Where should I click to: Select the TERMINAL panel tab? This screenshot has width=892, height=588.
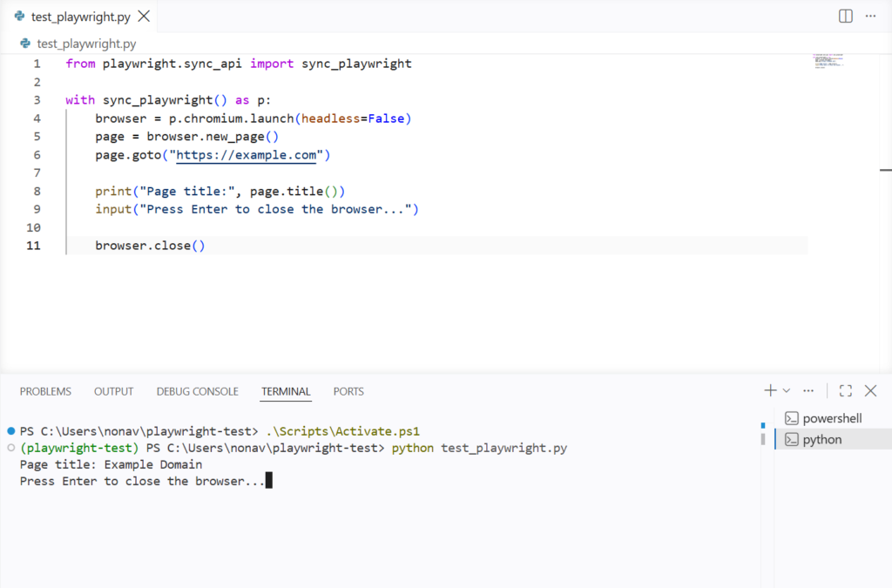pyautogui.click(x=286, y=391)
